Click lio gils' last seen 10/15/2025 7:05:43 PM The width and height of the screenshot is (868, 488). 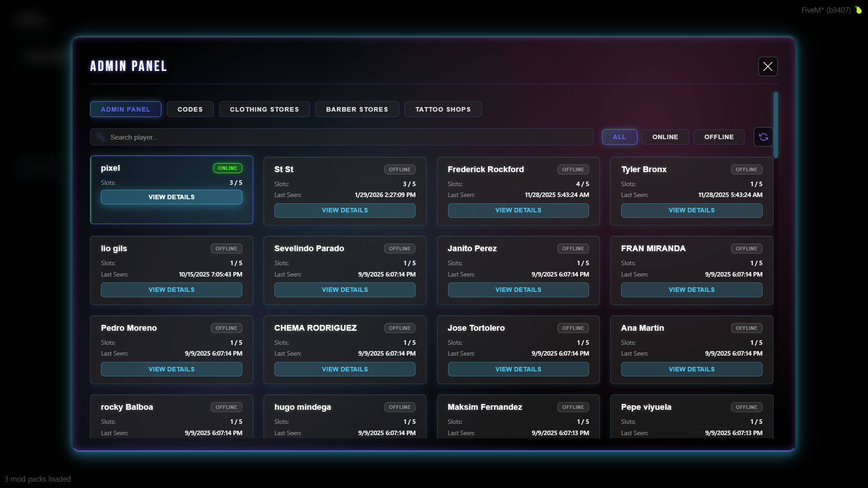pyautogui.click(x=211, y=274)
